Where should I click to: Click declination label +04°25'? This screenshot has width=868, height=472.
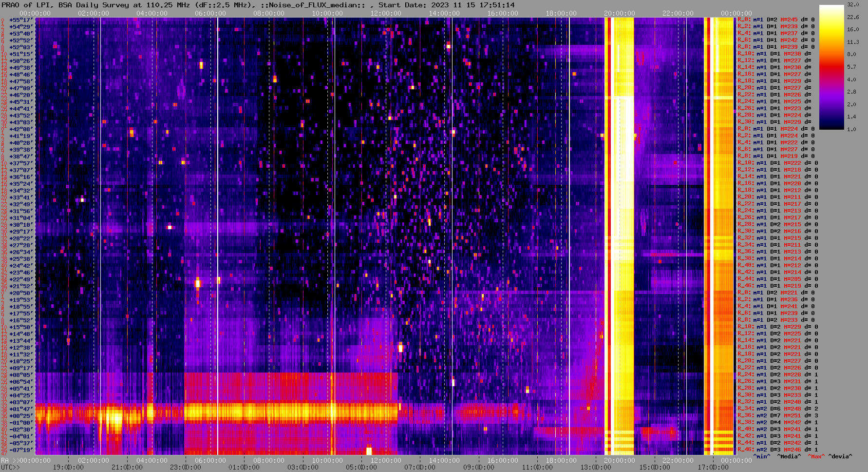point(20,395)
